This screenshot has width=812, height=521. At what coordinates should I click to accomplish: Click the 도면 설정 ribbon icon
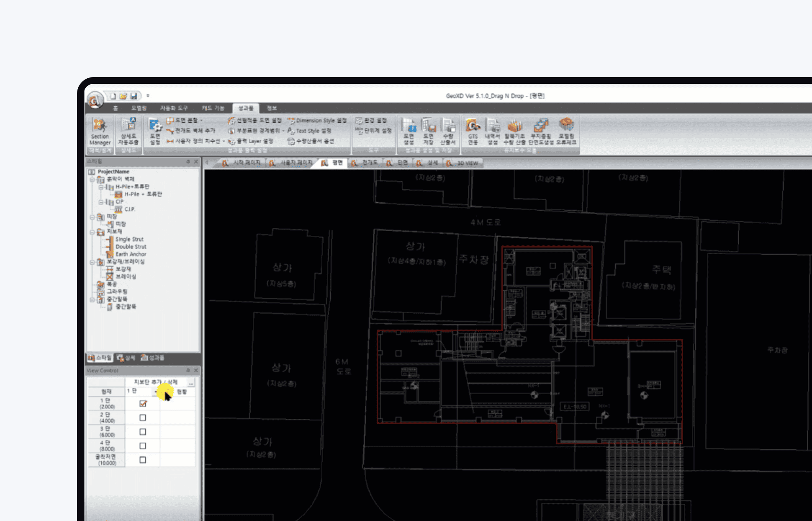pyautogui.click(x=155, y=132)
